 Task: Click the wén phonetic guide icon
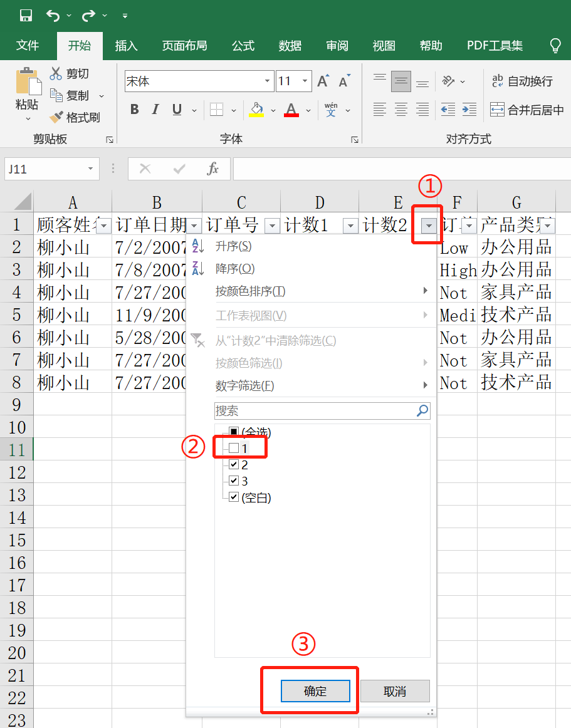[x=331, y=110]
